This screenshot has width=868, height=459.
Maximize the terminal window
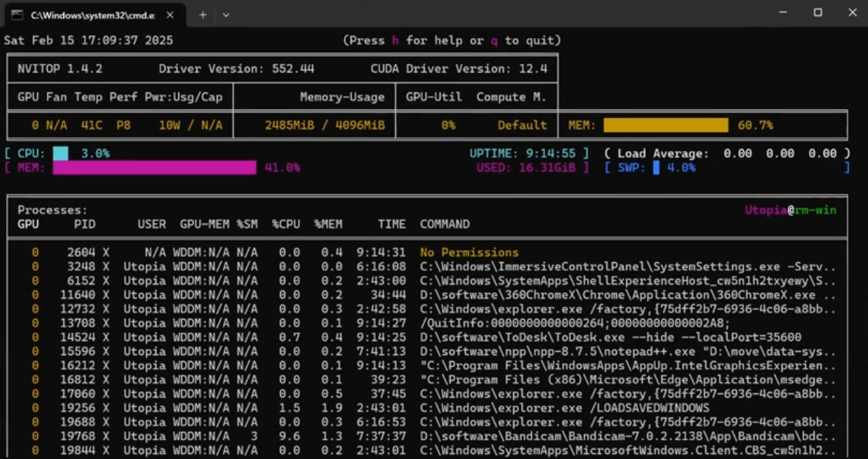(818, 13)
